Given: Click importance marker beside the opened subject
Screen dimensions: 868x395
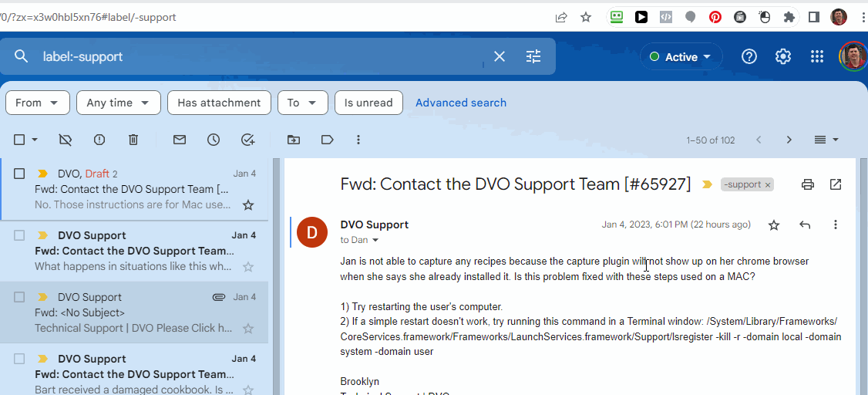Looking at the screenshot, I should click(x=707, y=184).
